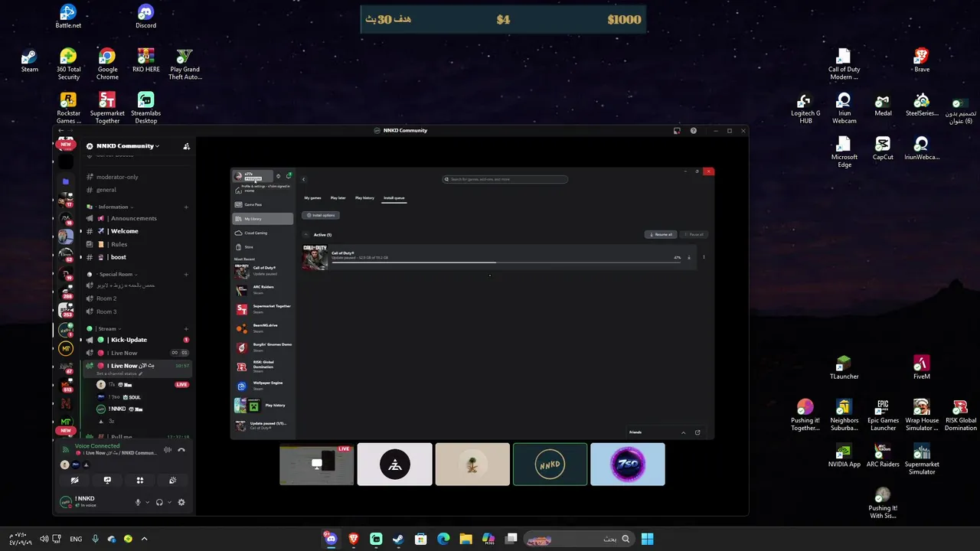Image resolution: width=980 pixels, height=551 pixels.
Task: Open Epic Games Launcher desktop icon
Action: tap(883, 415)
